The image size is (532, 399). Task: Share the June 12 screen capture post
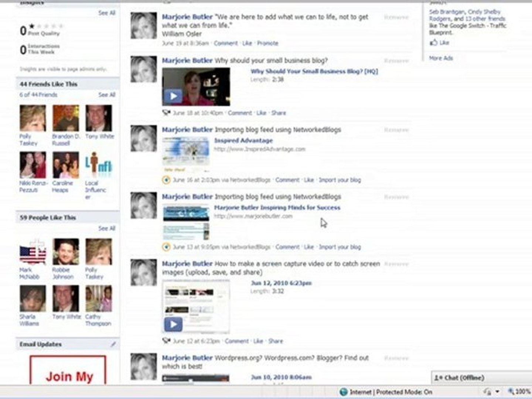[x=276, y=341]
